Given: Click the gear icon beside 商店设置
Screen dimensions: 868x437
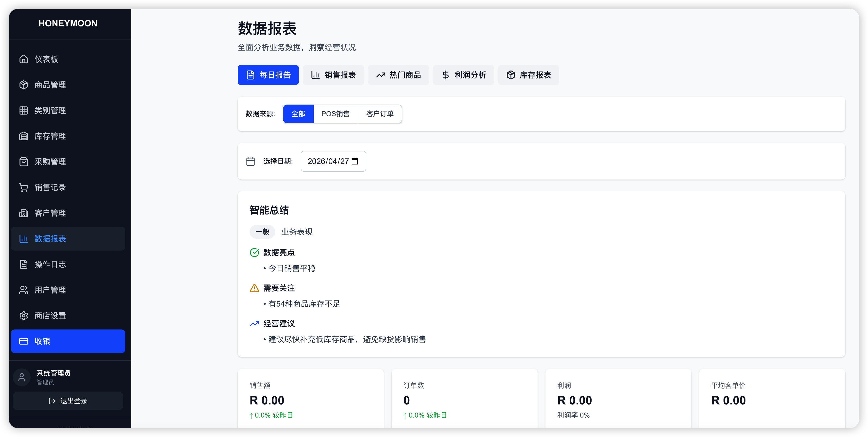Looking at the screenshot, I should coord(24,316).
